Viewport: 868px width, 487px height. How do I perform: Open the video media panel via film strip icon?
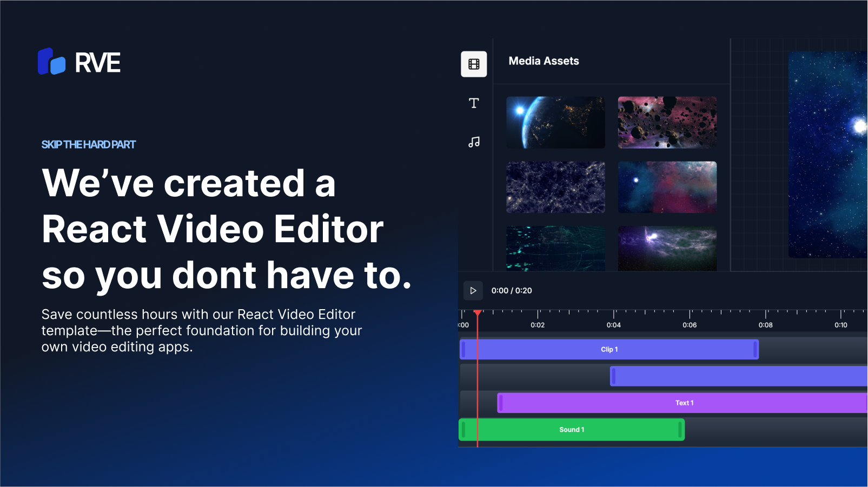pos(473,64)
